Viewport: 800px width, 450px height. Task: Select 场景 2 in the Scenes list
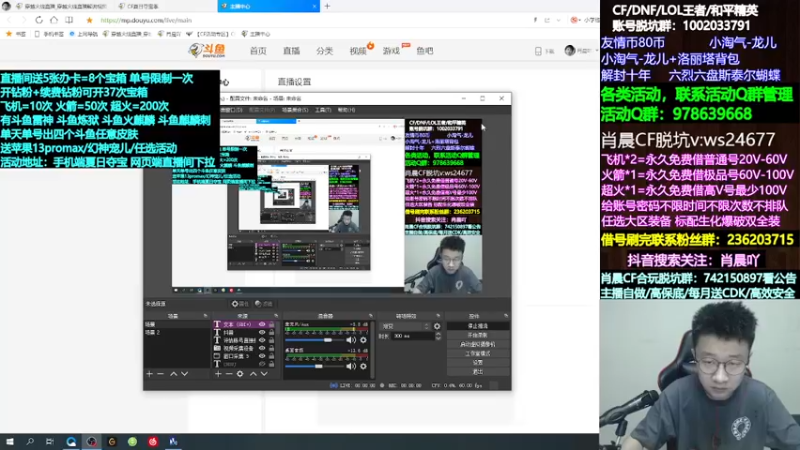tap(177, 332)
